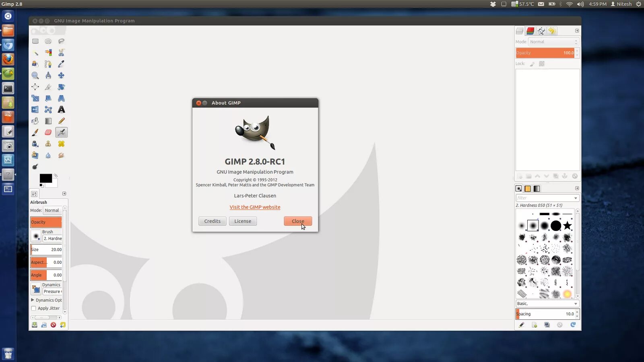
Task: Open the brushes dock configure menu arrow
Action: 577,188
